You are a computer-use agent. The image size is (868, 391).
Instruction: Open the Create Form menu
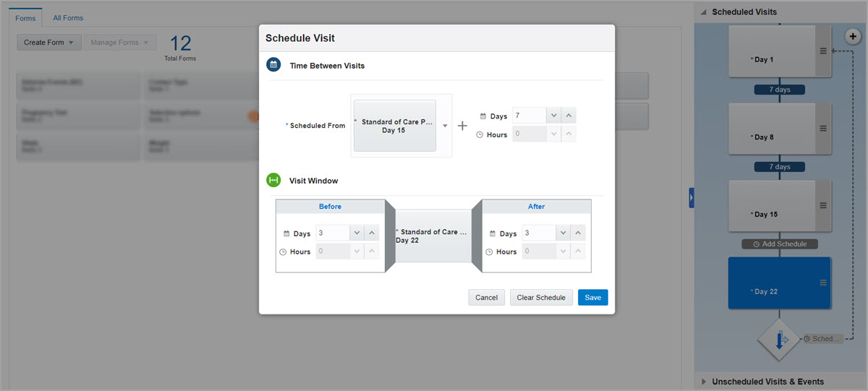tap(49, 43)
